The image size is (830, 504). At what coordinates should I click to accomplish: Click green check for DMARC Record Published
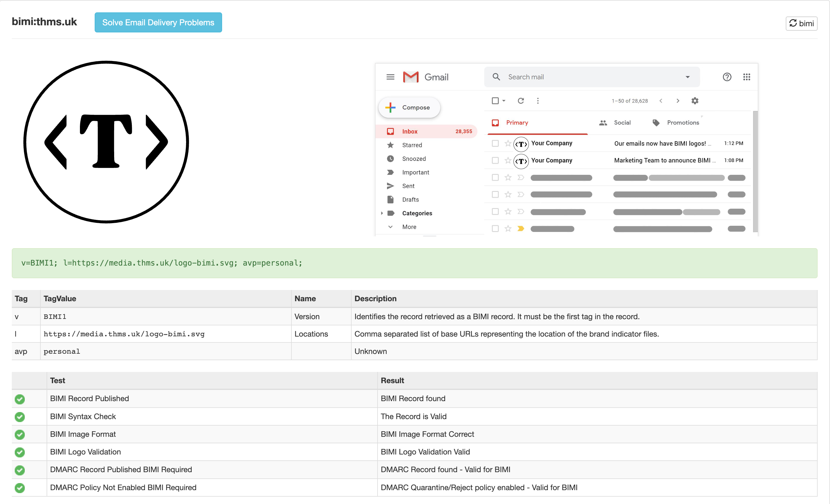click(20, 470)
